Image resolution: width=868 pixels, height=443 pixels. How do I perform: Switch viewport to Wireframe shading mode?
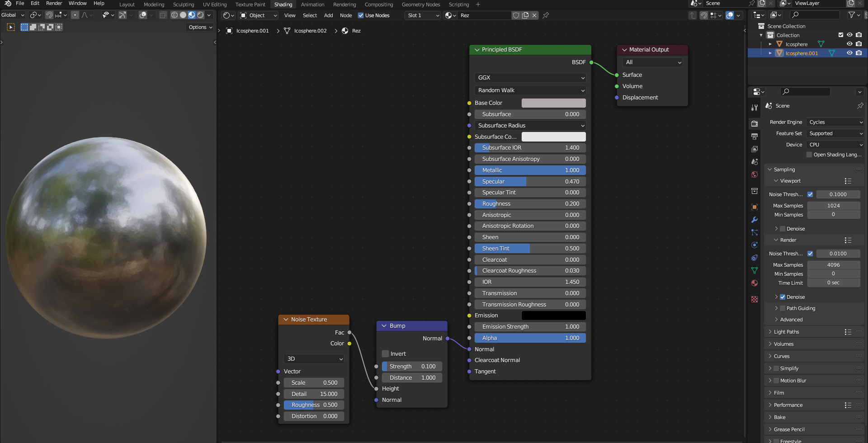click(x=174, y=15)
